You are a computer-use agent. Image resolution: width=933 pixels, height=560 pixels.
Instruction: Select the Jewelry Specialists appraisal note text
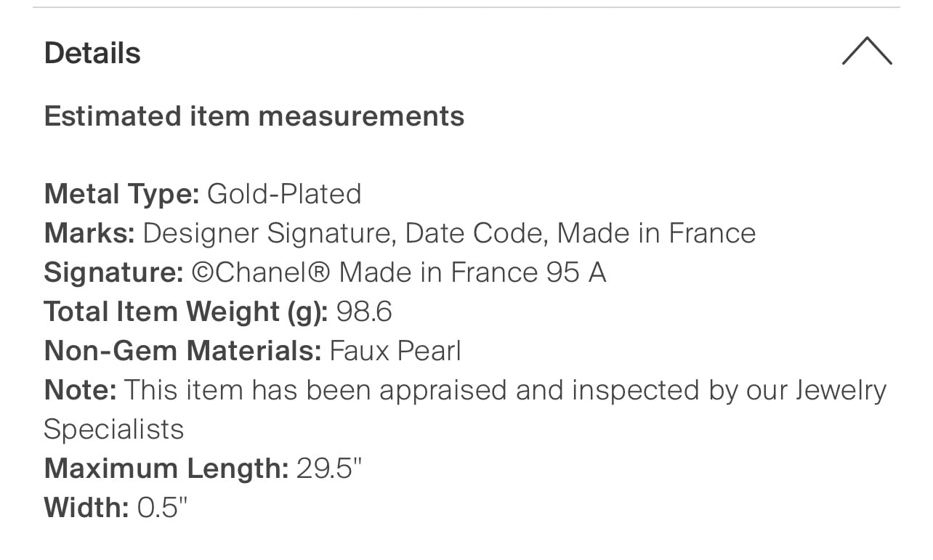(465, 410)
